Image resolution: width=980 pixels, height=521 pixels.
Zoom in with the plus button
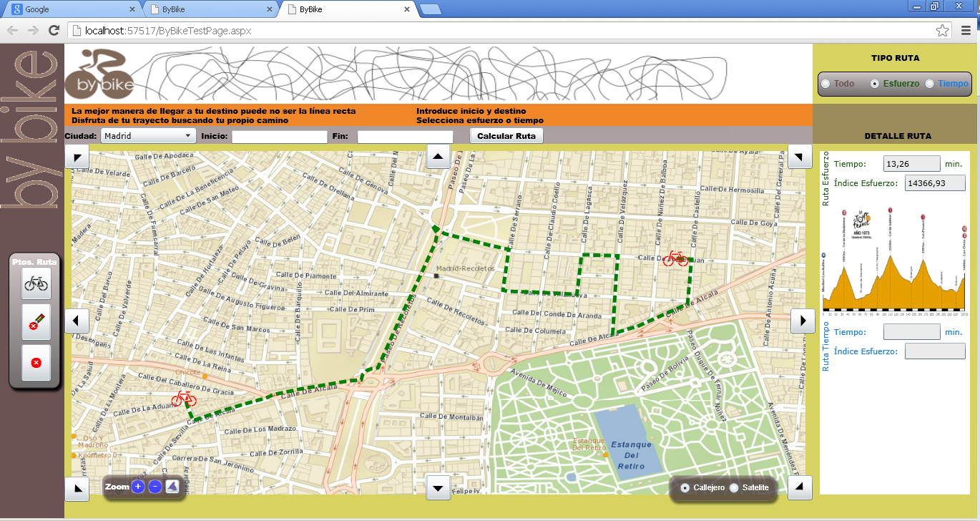click(x=138, y=487)
